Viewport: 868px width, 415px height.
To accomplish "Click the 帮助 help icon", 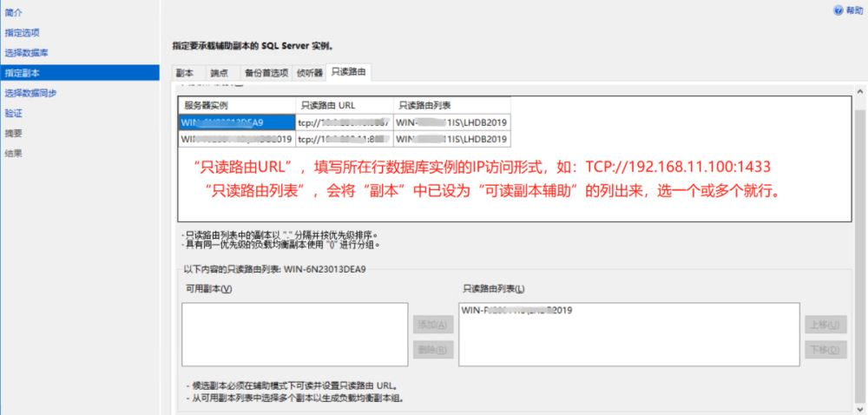I will [x=838, y=11].
